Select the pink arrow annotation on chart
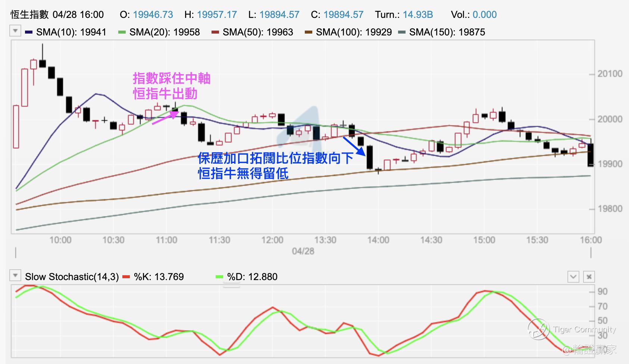 point(165,117)
